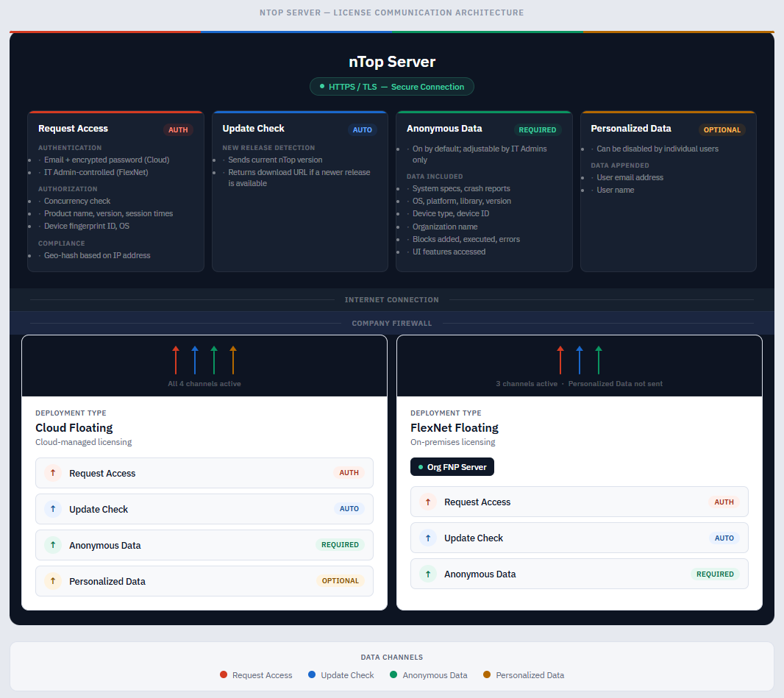Click the Org FNP Server badge
Screen dimensions: 784x698
(x=452, y=467)
